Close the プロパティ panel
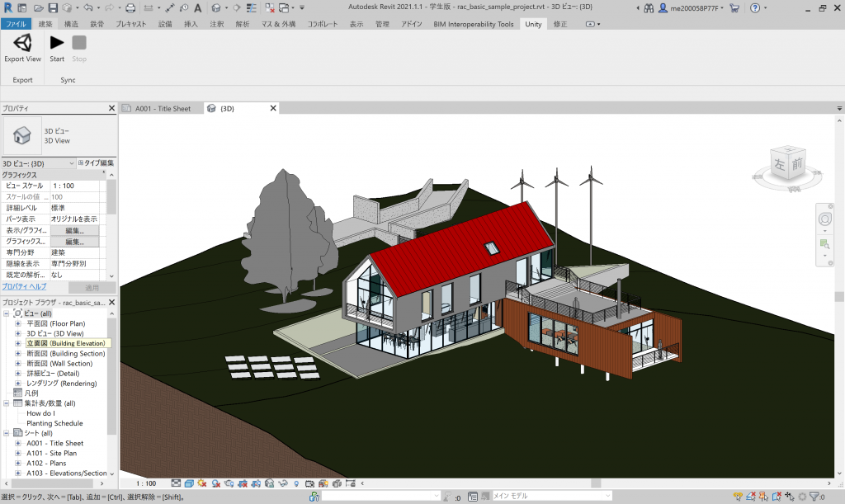The image size is (845, 504). click(x=112, y=108)
